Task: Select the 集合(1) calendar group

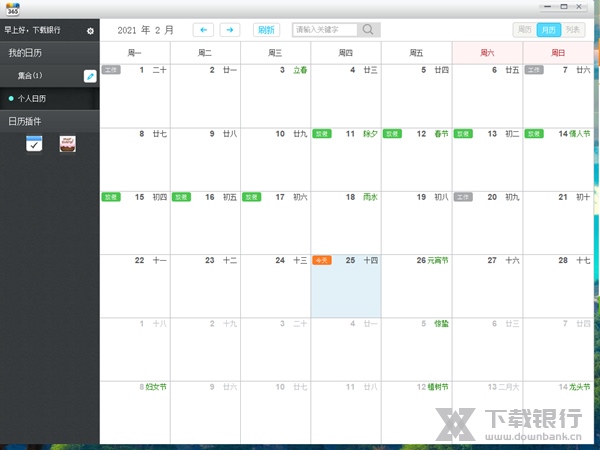Action: point(30,75)
